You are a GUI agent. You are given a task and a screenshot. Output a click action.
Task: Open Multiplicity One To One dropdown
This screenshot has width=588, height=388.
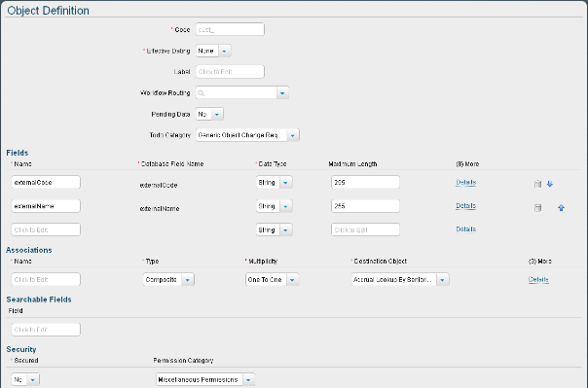(292, 280)
